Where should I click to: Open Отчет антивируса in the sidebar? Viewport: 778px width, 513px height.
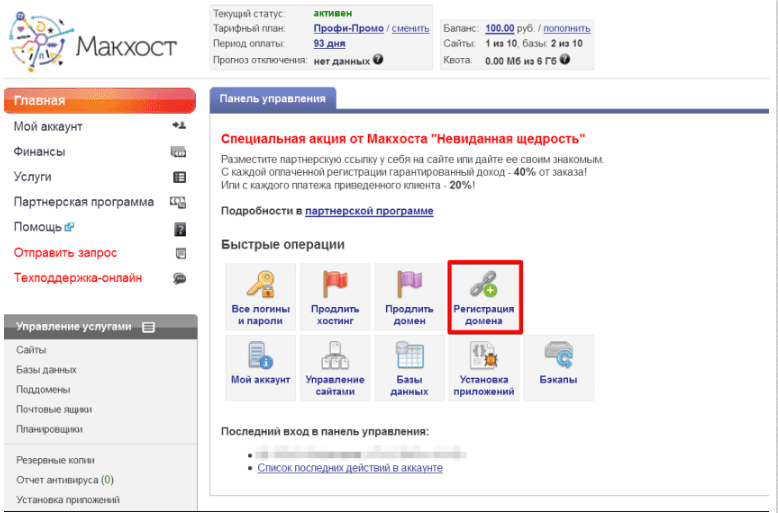65,480
